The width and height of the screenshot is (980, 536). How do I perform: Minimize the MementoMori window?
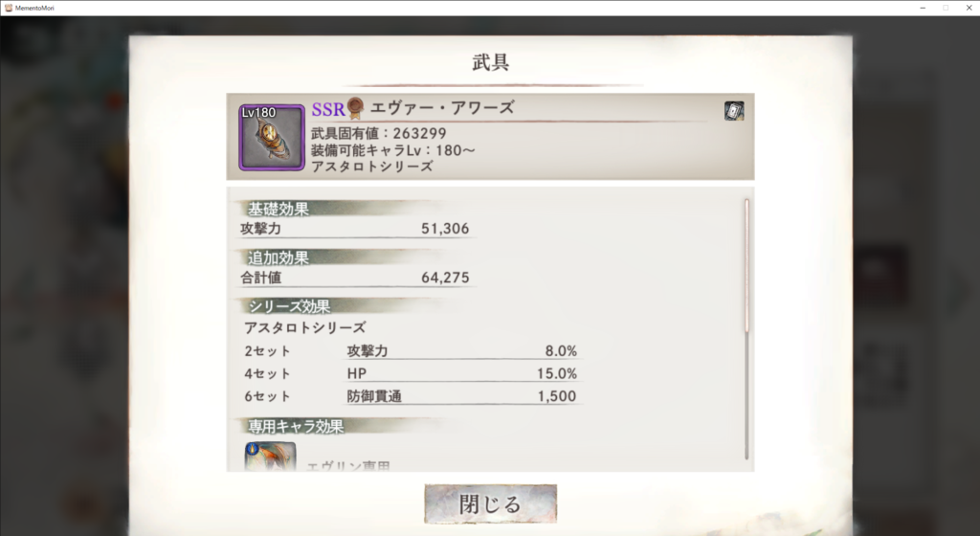(923, 8)
